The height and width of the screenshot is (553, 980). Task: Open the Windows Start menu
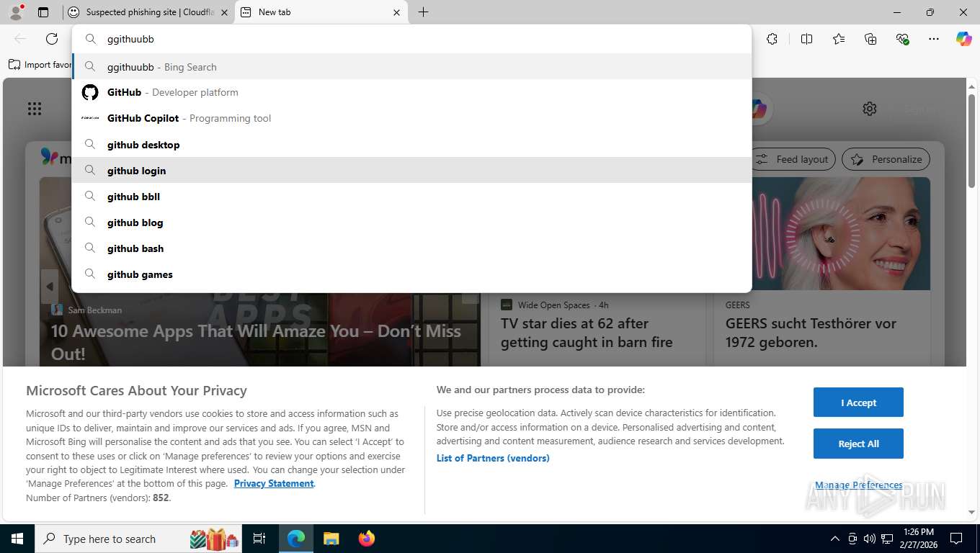coord(17,539)
